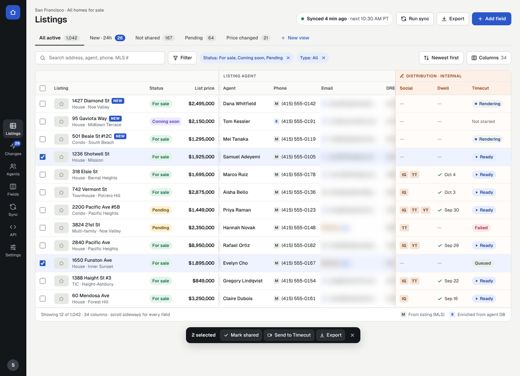520x376 pixels.
Task: Check the 742 Vermont St row
Action: pos(43,192)
